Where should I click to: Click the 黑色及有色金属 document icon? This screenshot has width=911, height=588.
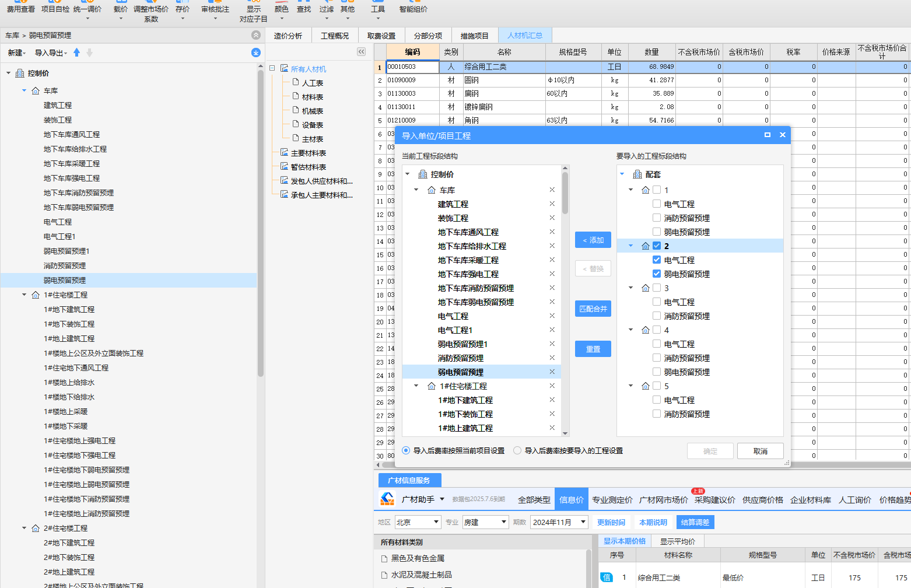pos(384,558)
